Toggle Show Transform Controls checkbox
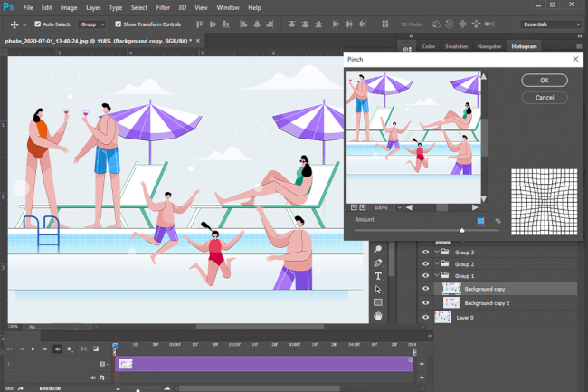The image size is (588, 392). coord(119,24)
